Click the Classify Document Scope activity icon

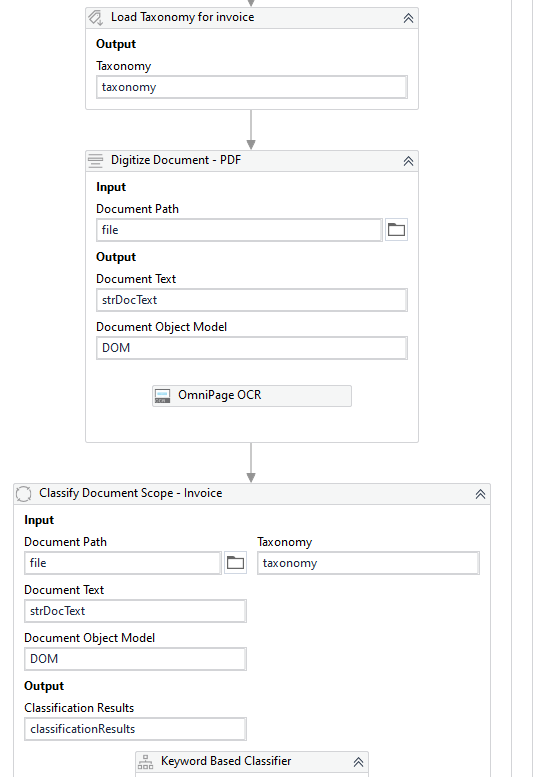coord(23,494)
